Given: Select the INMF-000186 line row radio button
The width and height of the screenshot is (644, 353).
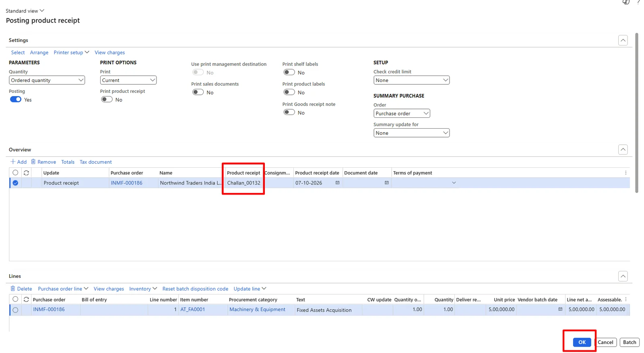Looking at the screenshot, I should pos(15,310).
